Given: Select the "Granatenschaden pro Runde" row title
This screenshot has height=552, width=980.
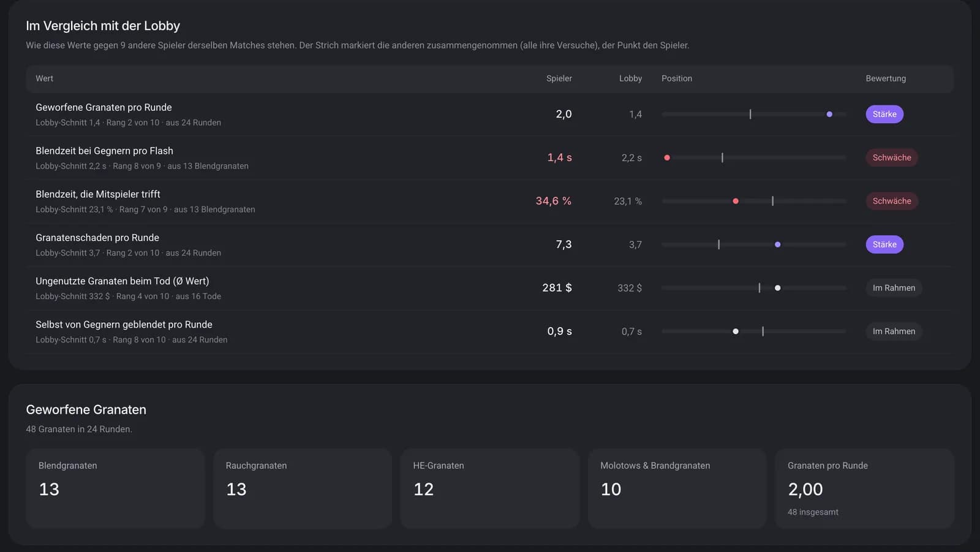Looking at the screenshot, I should 97,238.
